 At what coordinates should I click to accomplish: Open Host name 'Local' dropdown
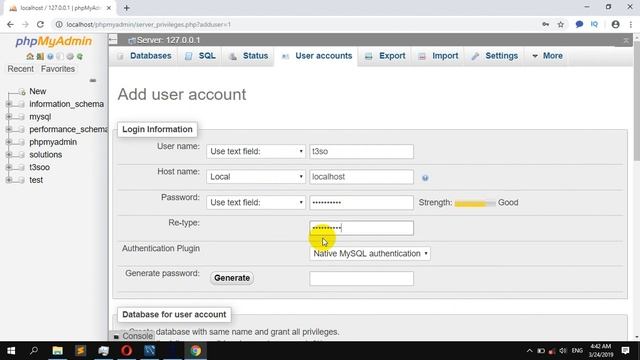pos(256,177)
